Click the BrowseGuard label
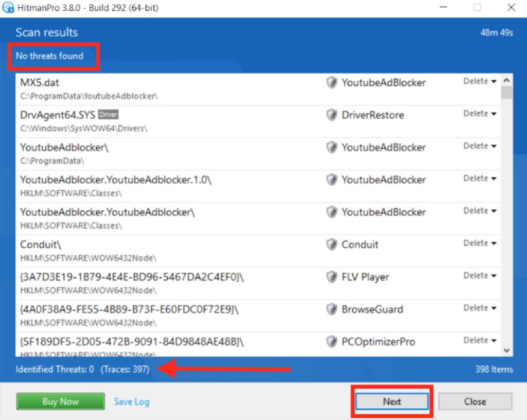The height and width of the screenshot is (420, 527). point(372,309)
